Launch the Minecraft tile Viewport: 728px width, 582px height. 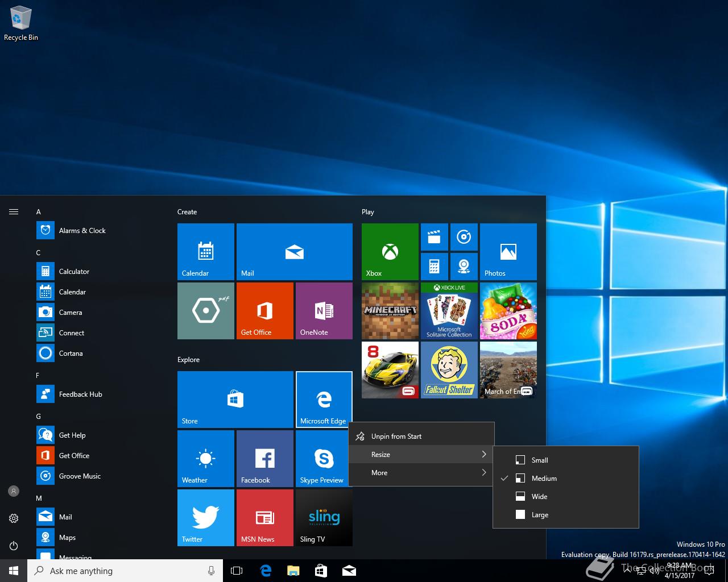click(390, 311)
